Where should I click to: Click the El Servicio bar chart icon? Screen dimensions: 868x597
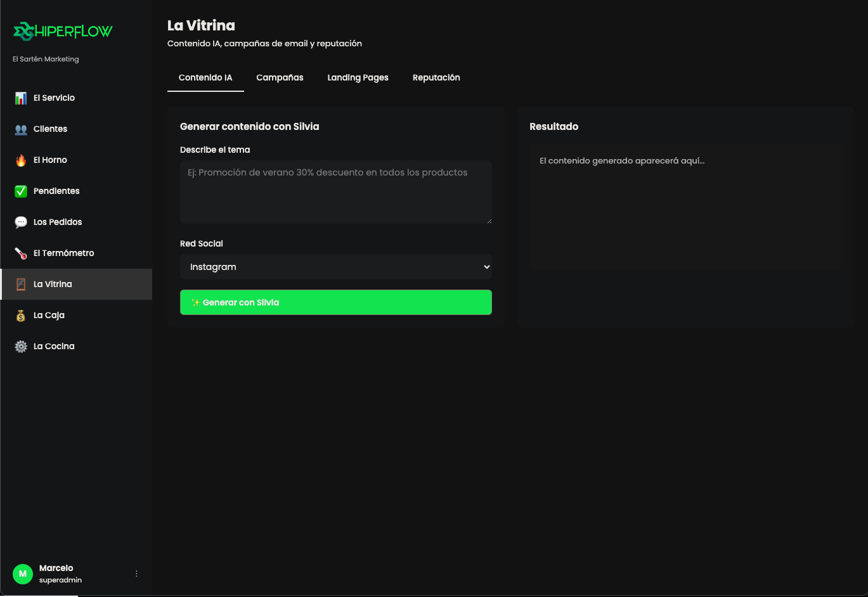[x=21, y=98]
